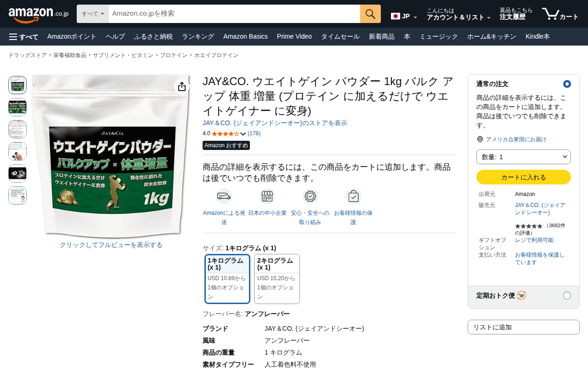Click the ドラッグストア breadcrumb
Viewport: 588px width, 368px height.
pos(28,55)
